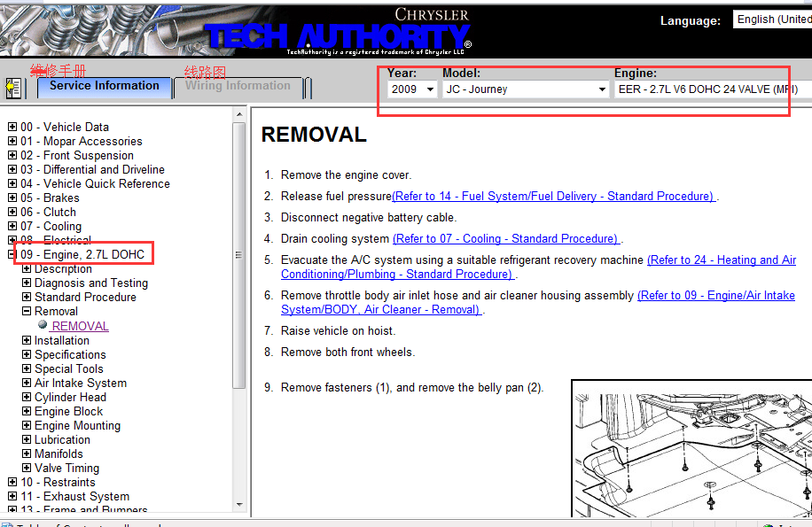Select the 10 - Restraints tree label

[x=58, y=482]
